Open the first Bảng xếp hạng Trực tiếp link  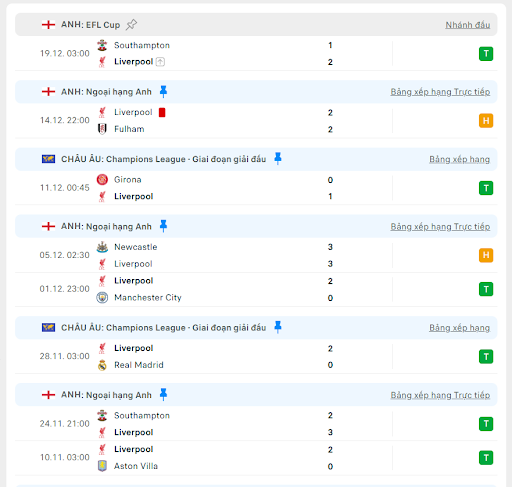(x=440, y=92)
